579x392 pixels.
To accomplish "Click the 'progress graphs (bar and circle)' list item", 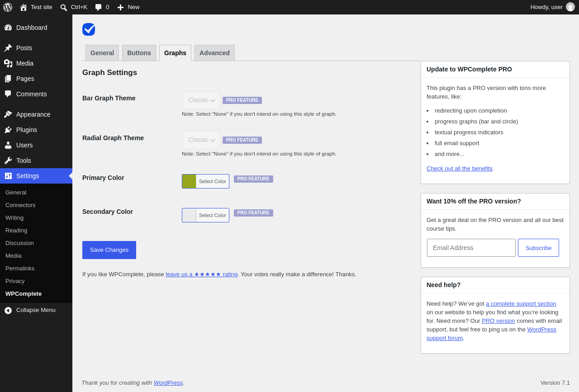I will click(x=476, y=122).
